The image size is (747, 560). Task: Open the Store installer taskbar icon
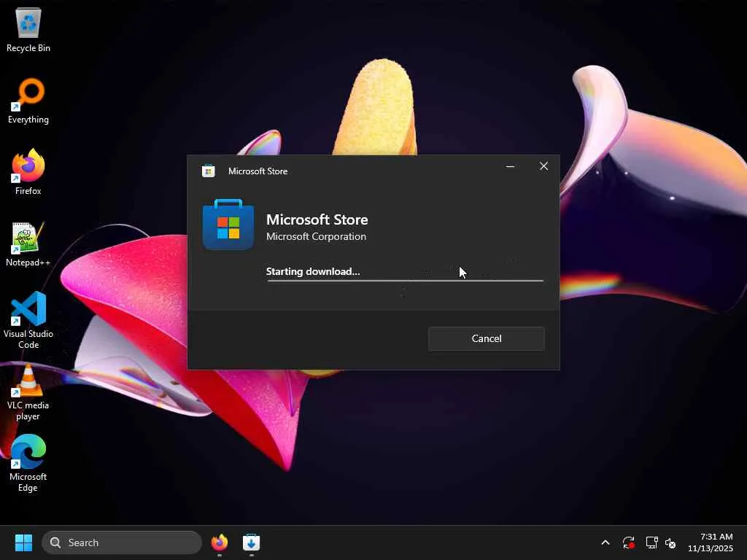(251, 542)
